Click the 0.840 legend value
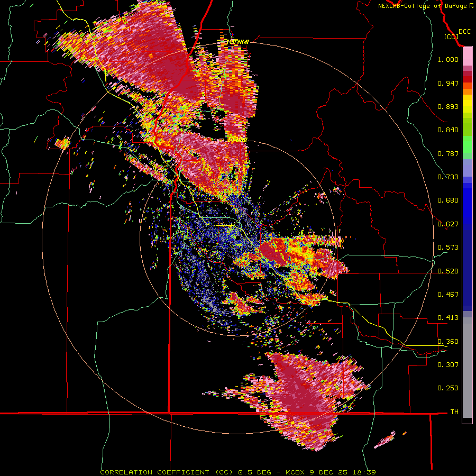Screen dimensions: 476x476 click(x=448, y=130)
